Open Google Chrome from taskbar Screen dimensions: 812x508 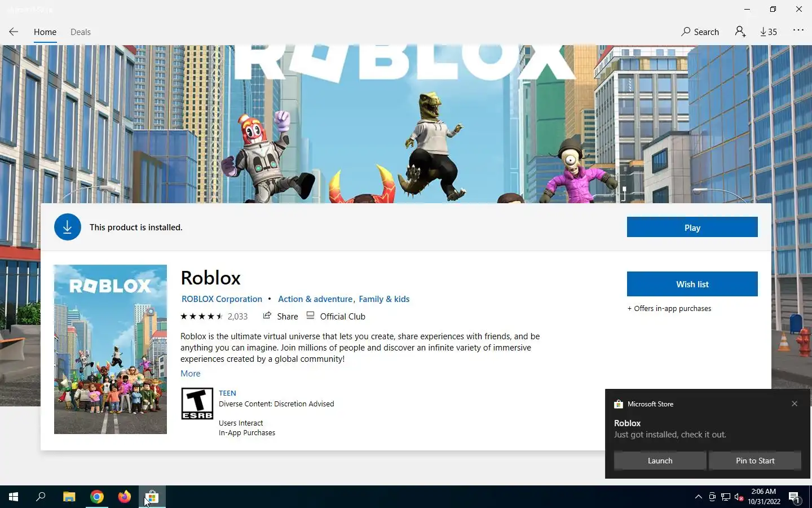point(97,497)
